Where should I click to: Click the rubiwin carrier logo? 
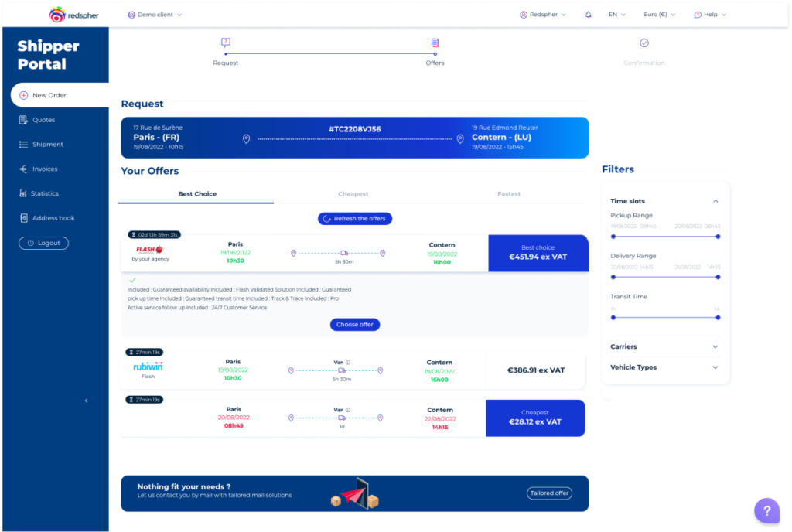pyautogui.click(x=148, y=367)
